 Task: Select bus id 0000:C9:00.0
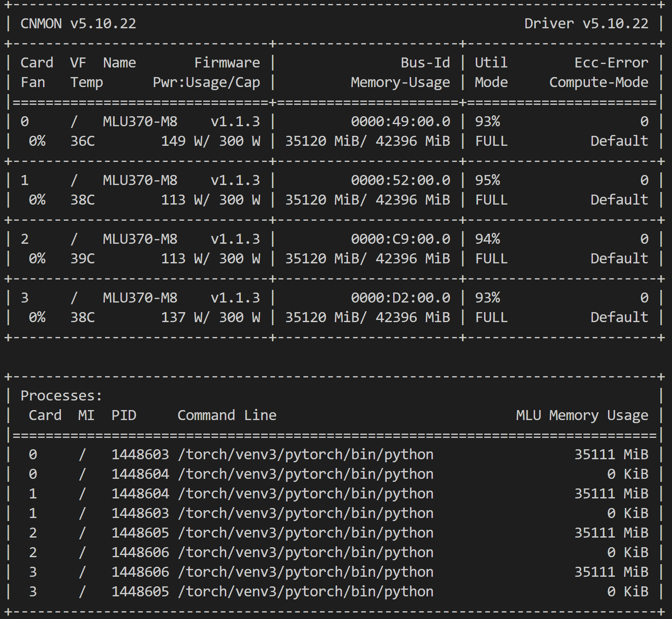pos(401,239)
